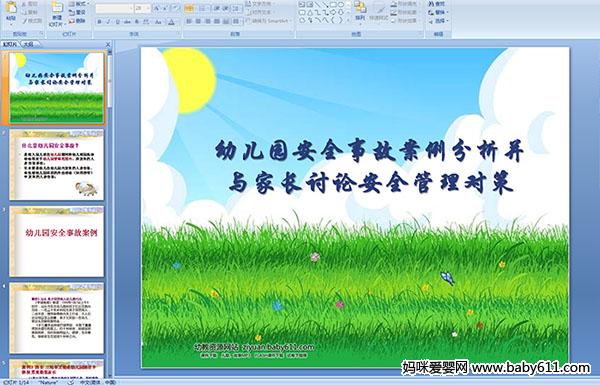
Task: Toggle Underline formatting button
Action: (x=117, y=22)
